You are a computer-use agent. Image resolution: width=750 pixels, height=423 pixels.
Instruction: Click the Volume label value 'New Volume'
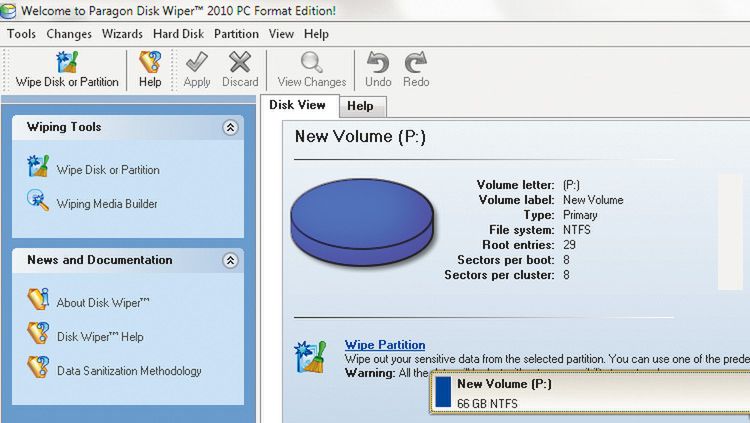[x=593, y=200]
